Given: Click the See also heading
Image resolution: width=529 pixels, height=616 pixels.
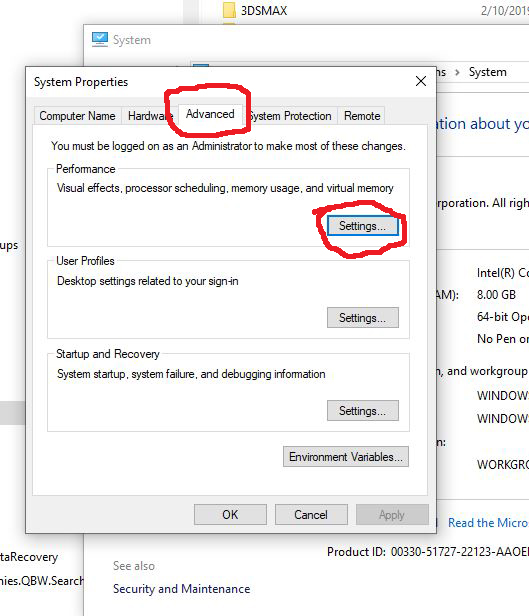Looking at the screenshot, I should click(134, 566).
